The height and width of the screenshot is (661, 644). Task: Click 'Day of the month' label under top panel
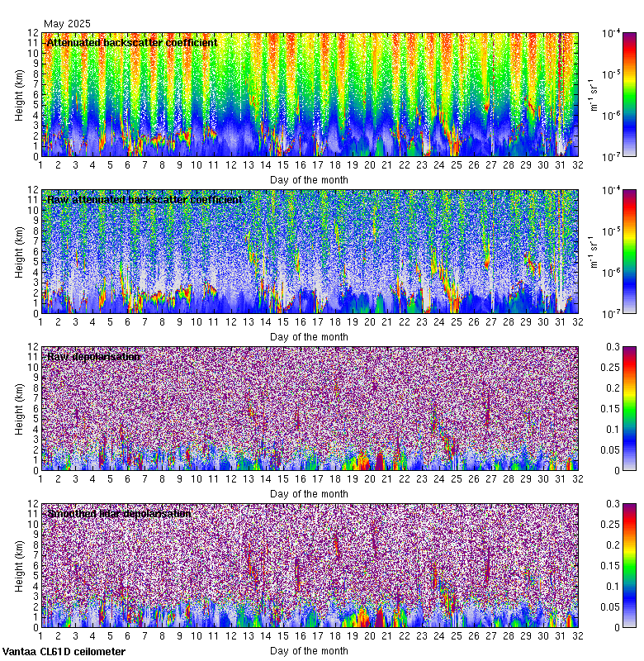309,180
